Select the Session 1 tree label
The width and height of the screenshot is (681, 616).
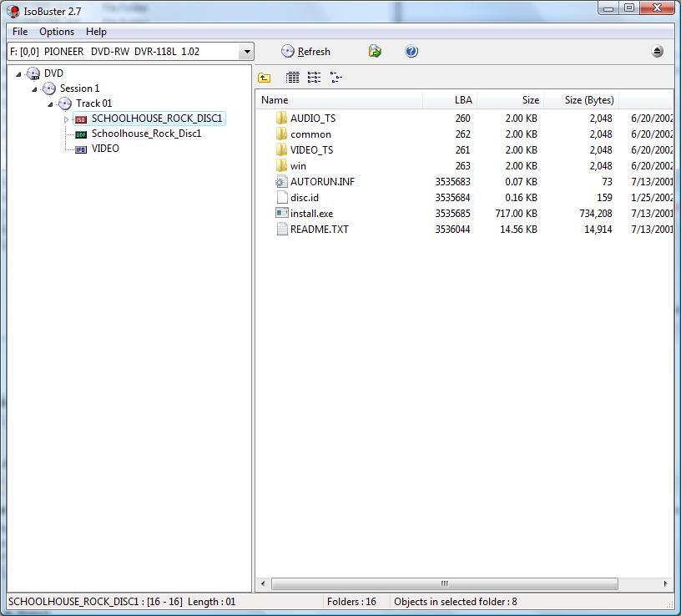tap(79, 88)
